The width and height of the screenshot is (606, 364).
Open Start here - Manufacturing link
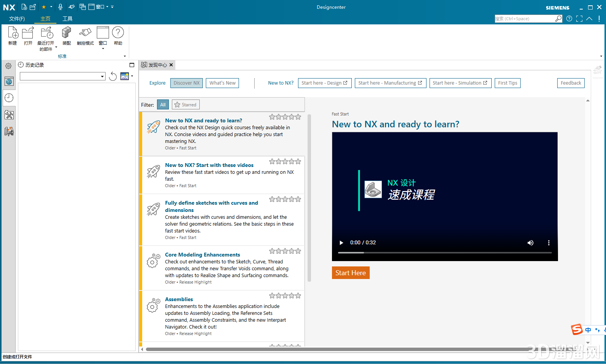[390, 83]
